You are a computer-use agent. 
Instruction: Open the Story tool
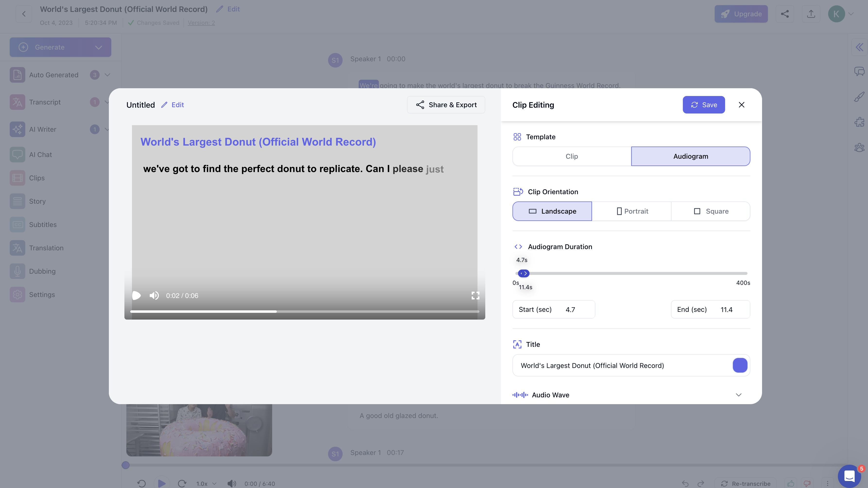pos(37,201)
